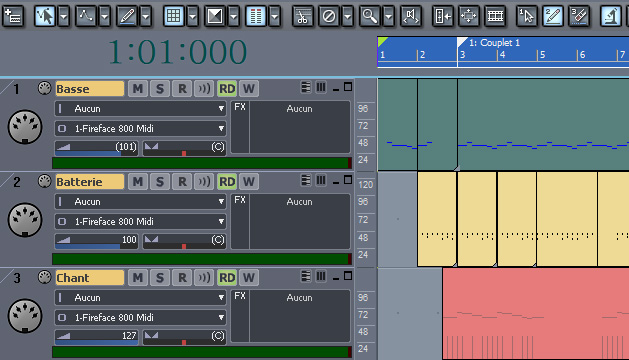Select the Scrub speaker tool

click(x=411, y=16)
